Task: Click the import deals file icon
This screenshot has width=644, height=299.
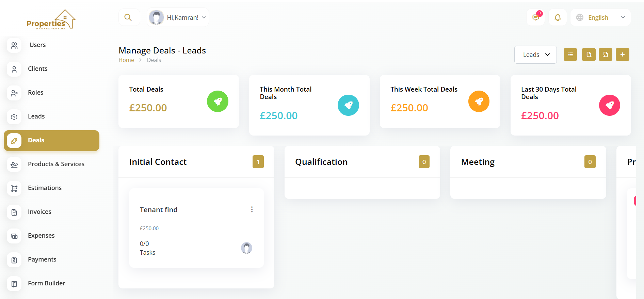Action: (605, 54)
